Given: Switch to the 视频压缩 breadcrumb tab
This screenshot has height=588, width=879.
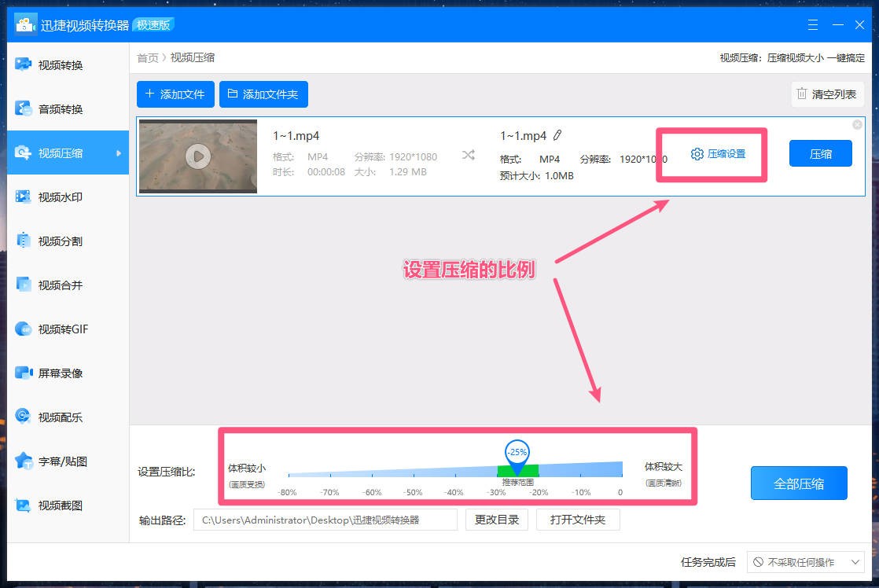Looking at the screenshot, I should [193, 57].
